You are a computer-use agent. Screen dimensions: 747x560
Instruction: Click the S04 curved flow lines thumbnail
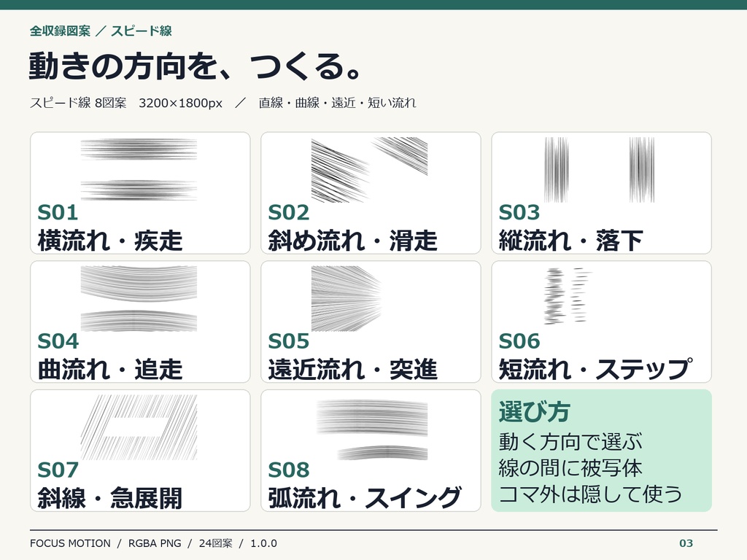pyautogui.click(x=139, y=298)
